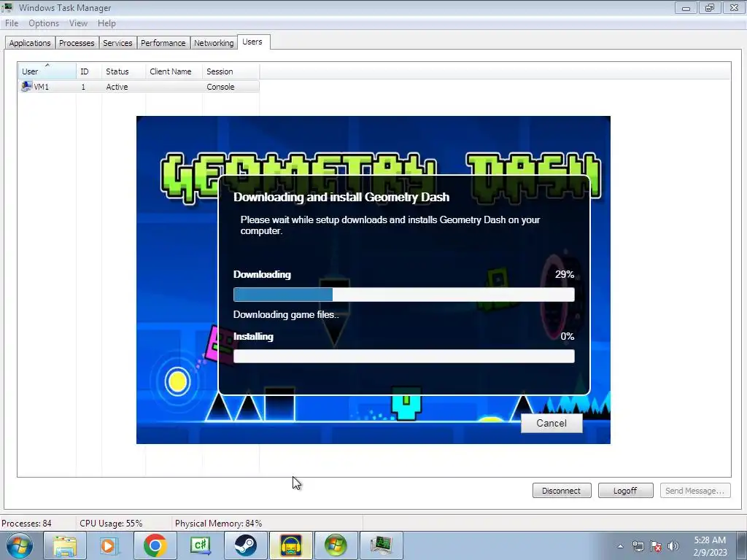
Task: Click the Installing progress bar
Action: pos(404,356)
